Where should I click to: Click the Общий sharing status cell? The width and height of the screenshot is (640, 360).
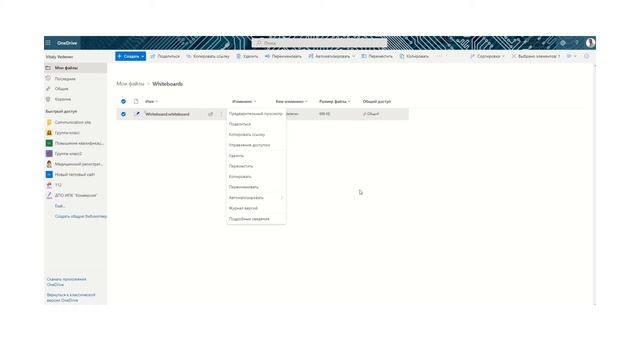coord(371,114)
